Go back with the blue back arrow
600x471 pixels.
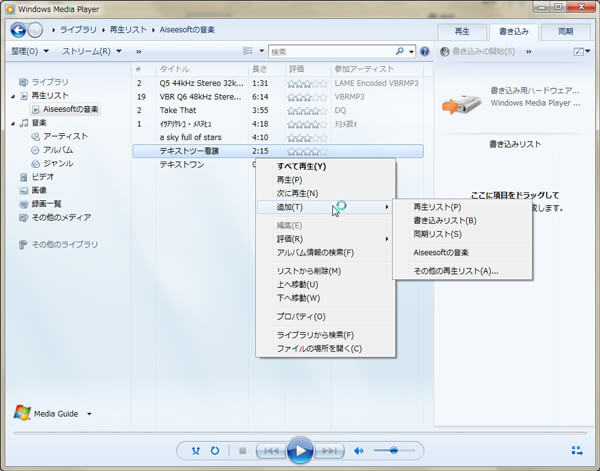(x=18, y=30)
